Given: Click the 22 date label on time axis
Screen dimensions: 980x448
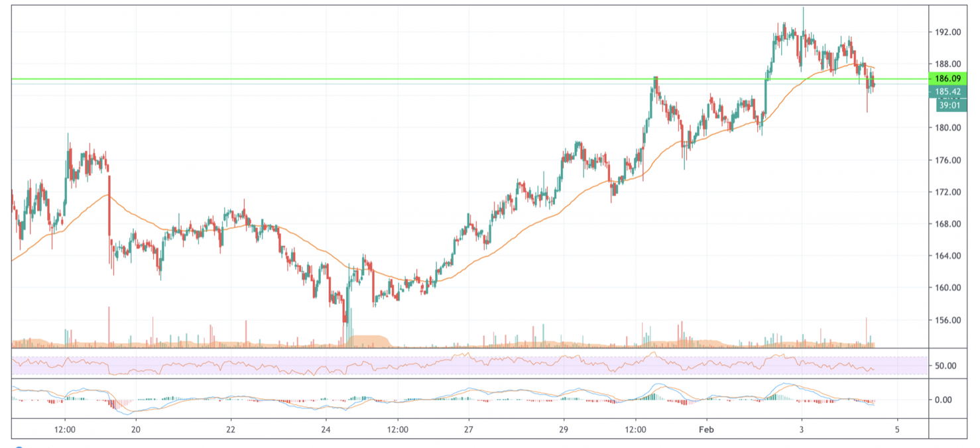Looking at the screenshot, I should tap(231, 429).
